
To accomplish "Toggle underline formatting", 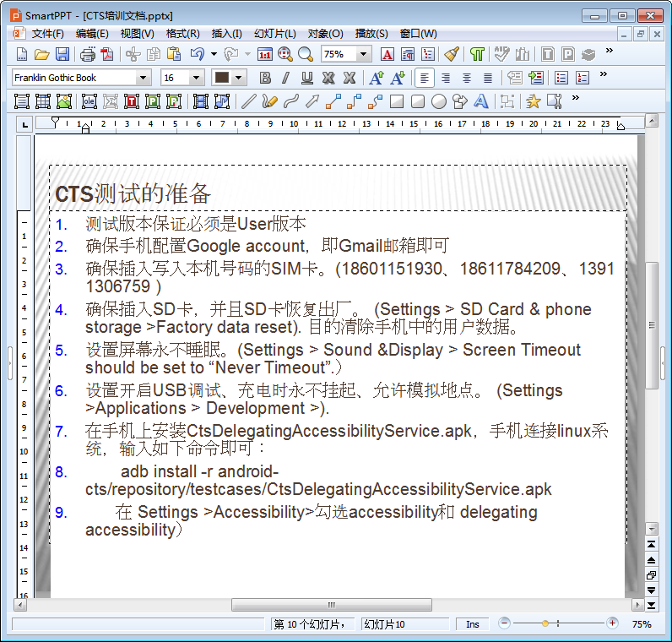I will 306,78.
